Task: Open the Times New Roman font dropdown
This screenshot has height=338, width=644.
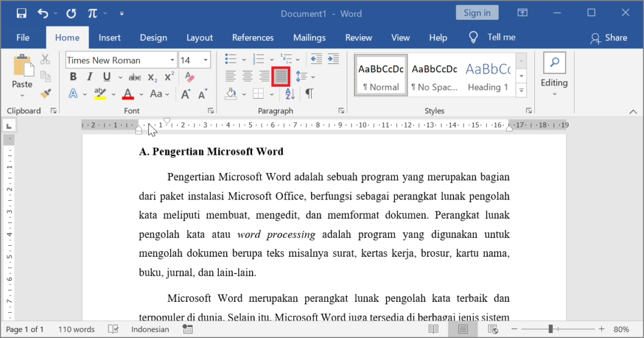Action: [172, 60]
